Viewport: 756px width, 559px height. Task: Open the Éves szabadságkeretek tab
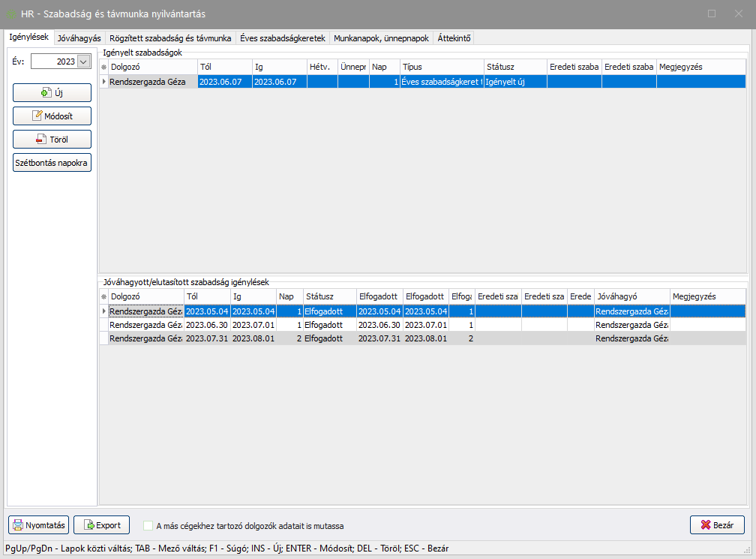[x=282, y=38]
